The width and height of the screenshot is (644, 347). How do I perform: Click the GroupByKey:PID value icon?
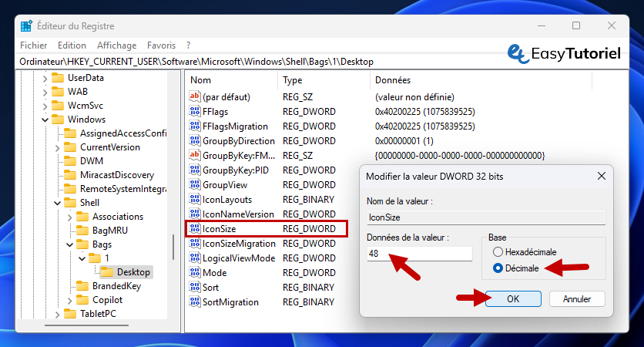(x=195, y=170)
